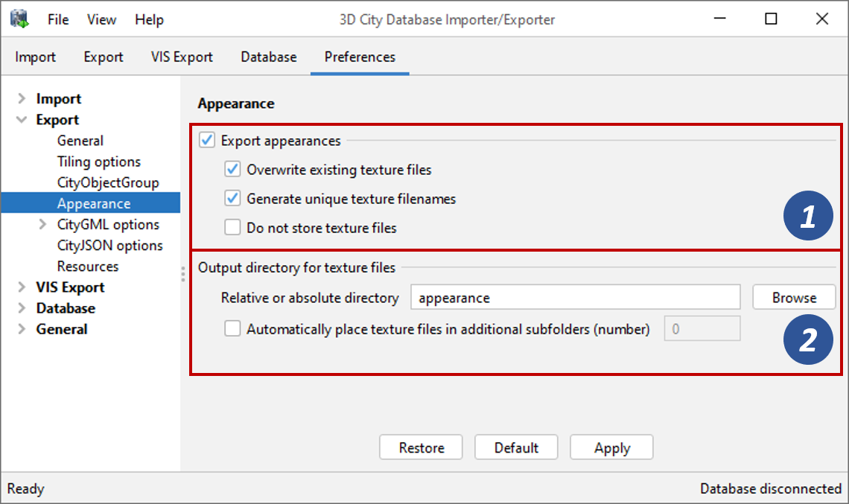Switch to the Database tab
This screenshot has width=849, height=504.
269,57
